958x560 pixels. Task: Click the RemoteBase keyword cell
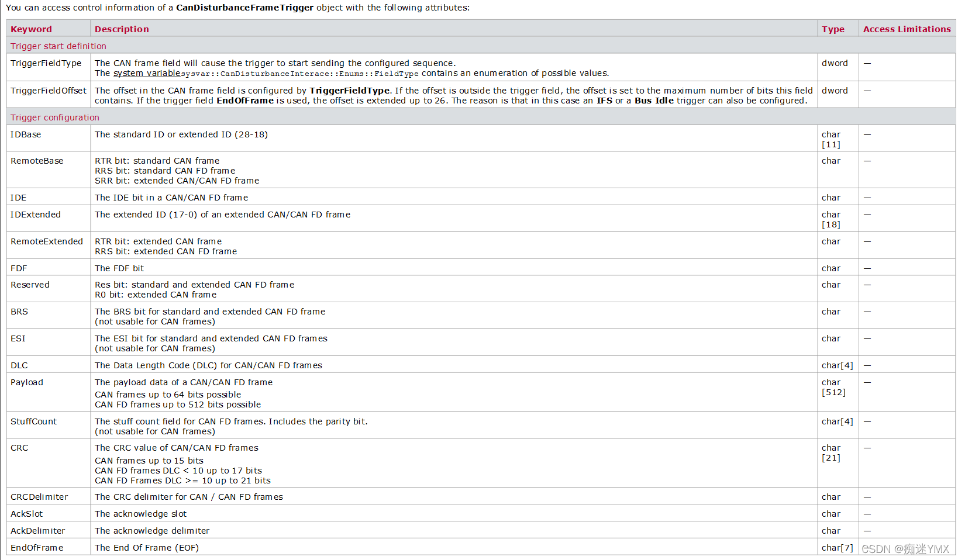tap(49, 170)
